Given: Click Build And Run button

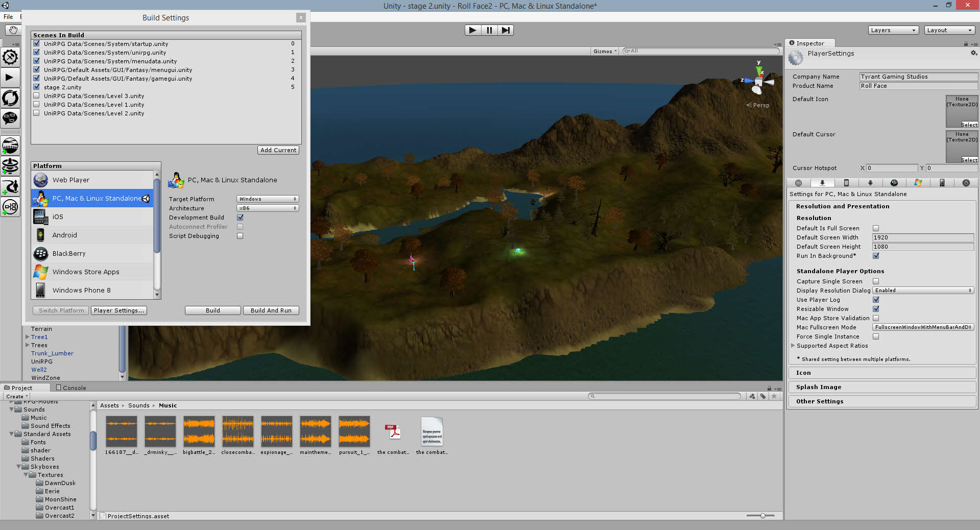Looking at the screenshot, I should (271, 310).
